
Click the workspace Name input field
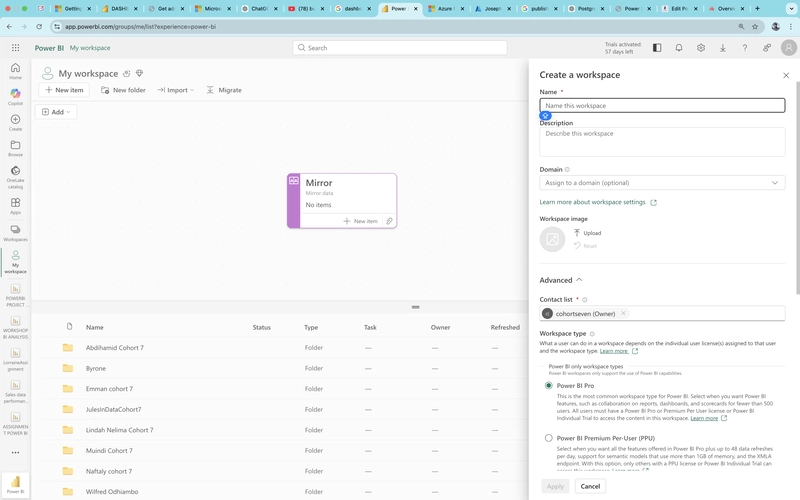coord(662,106)
